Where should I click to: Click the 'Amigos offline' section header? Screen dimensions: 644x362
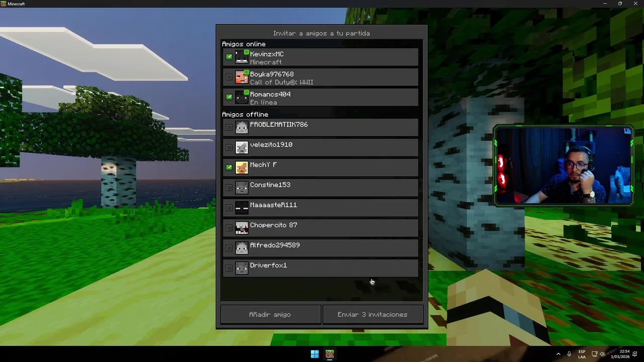(245, 115)
